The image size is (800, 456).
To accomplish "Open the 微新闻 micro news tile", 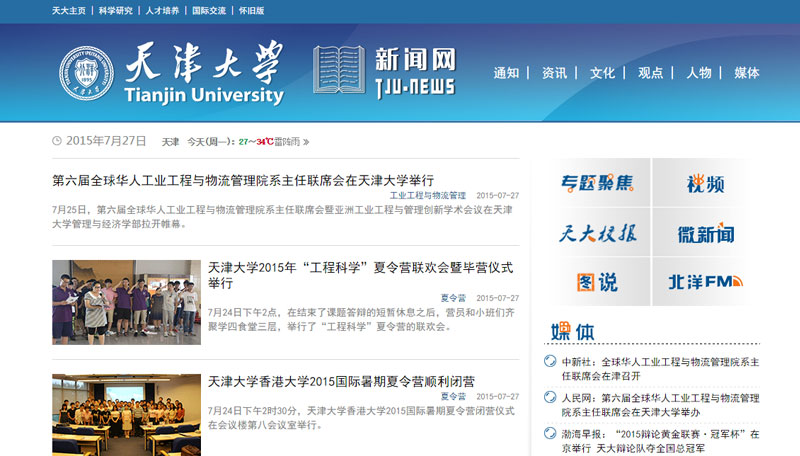I will [705, 234].
